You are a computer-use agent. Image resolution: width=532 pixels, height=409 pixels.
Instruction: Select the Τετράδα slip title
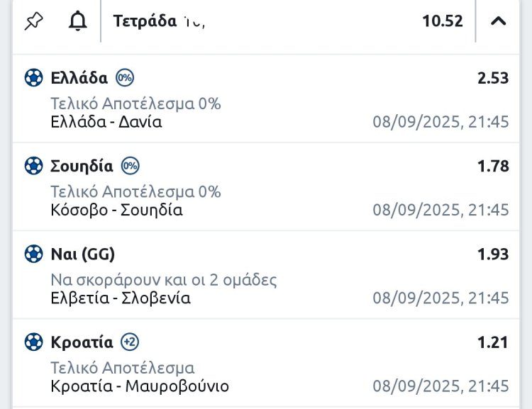pos(145,21)
